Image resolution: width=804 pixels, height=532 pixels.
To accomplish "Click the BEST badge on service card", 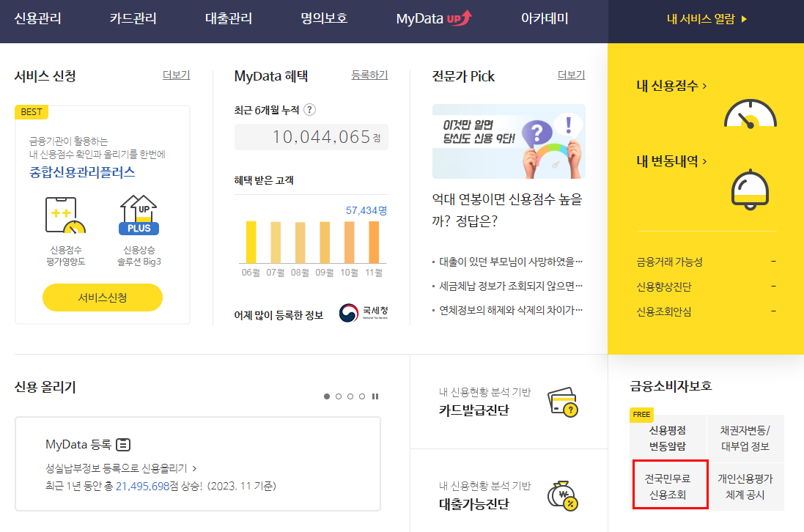I will click(x=32, y=111).
